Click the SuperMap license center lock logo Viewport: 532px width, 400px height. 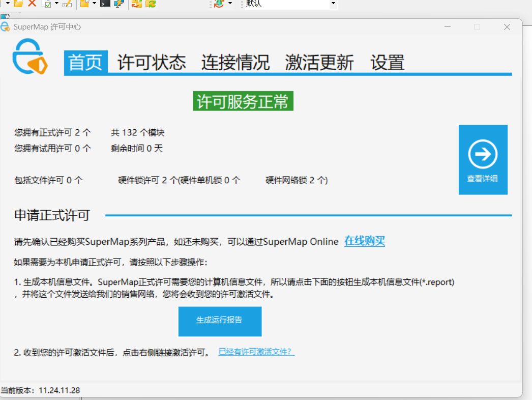coord(30,56)
